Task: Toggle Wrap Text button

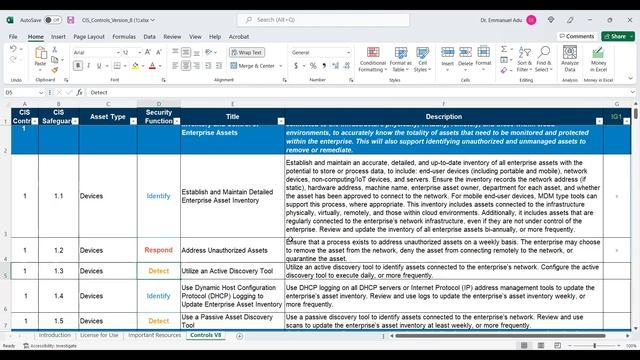Action: 247,52
